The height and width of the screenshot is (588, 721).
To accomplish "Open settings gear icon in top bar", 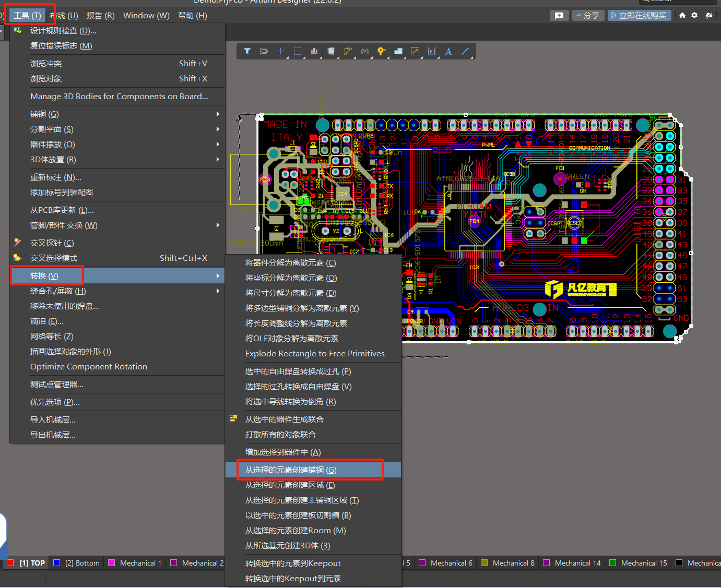I will (694, 16).
